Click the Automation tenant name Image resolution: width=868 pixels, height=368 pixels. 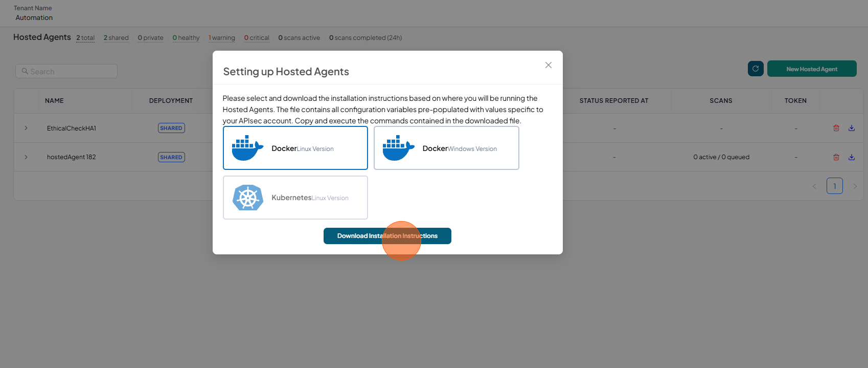tap(34, 17)
